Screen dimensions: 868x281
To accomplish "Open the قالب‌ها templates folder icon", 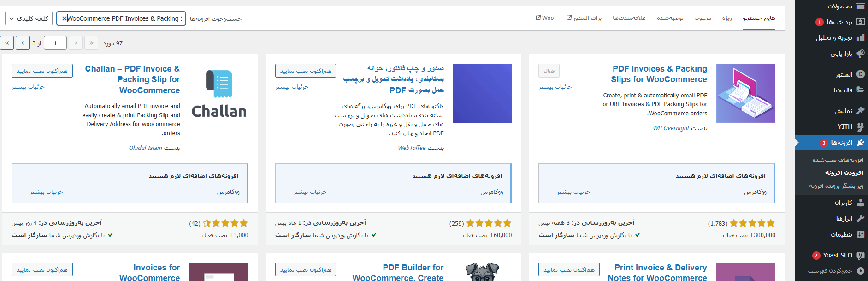I will [860, 90].
